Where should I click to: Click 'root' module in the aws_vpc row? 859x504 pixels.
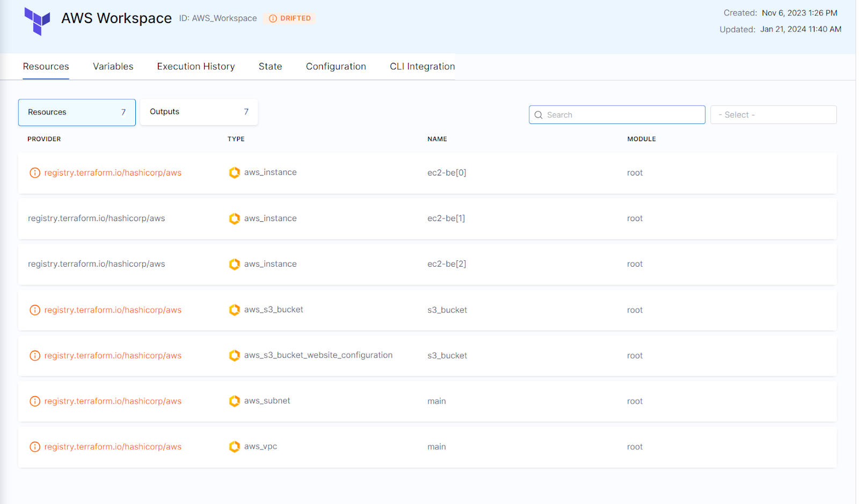click(635, 447)
